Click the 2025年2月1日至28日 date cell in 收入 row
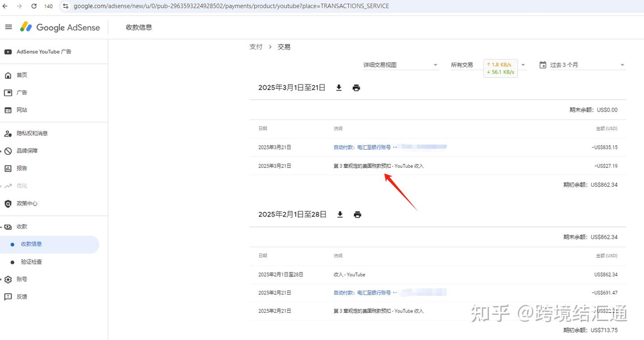Viewport: 644px width, 340px height. 281,275
